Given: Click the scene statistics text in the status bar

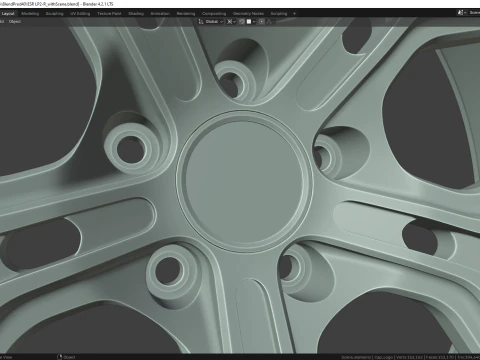Looking at the screenshot, I should coord(410,357).
